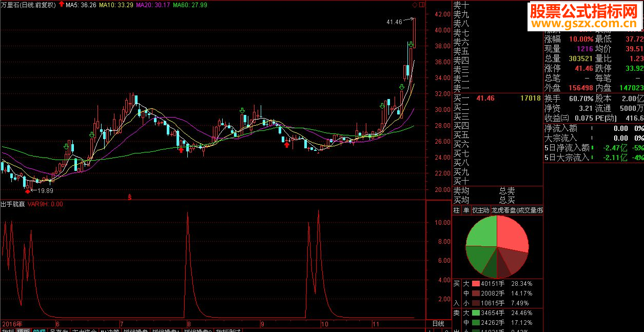Open the 单 view tab
644x332 pixels.
[x=466, y=210]
